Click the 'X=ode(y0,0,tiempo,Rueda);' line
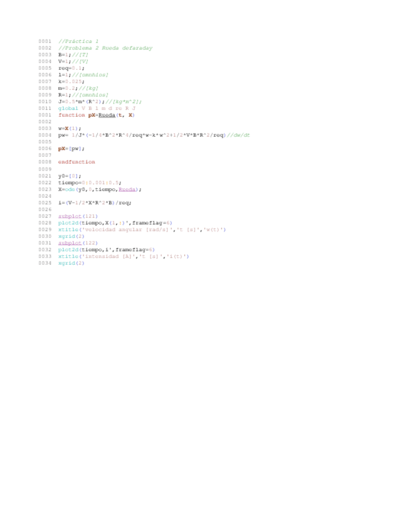The image size is (411, 532). pyautogui.click(x=100, y=189)
